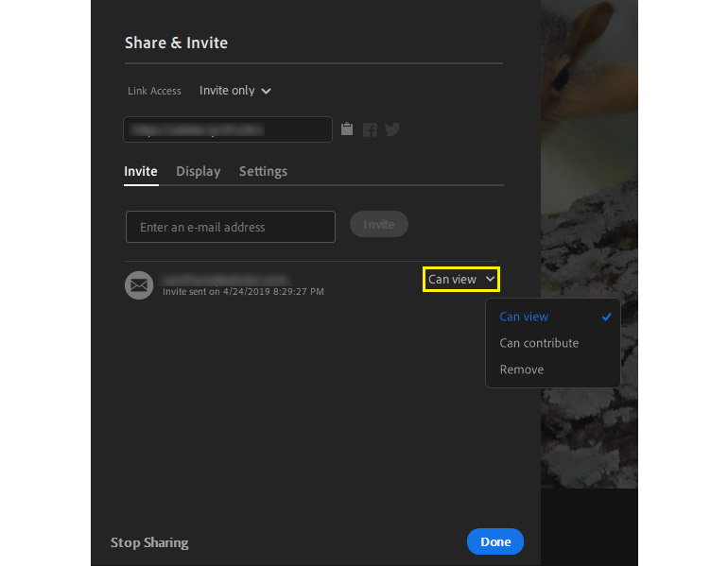Click inside the shared link URL field
Viewport: 728px width, 566px height.
click(x=227, y=129)
